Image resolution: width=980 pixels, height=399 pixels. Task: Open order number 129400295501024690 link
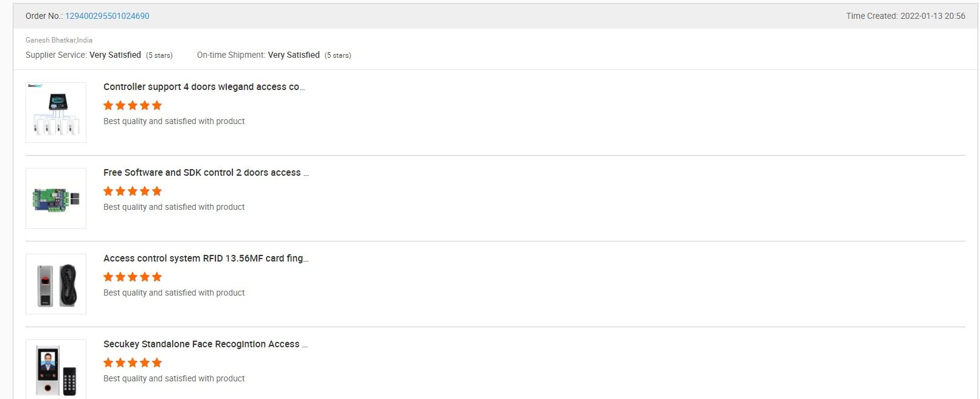point(107,16)
